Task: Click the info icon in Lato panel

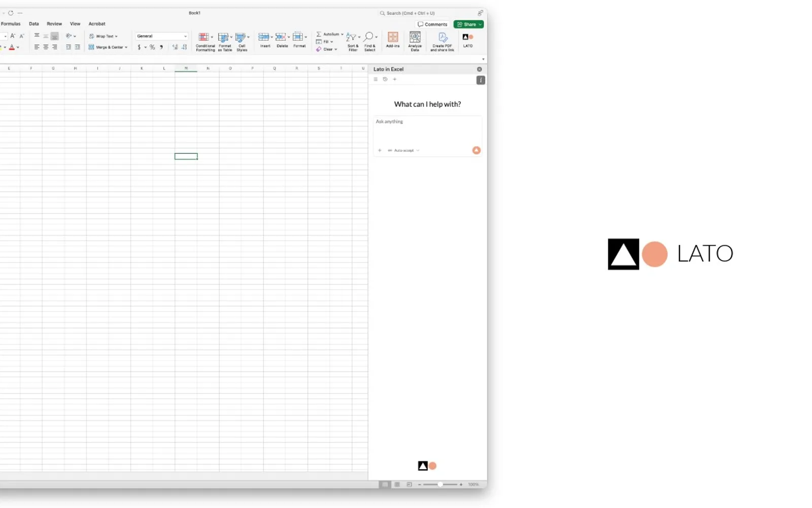Action: point(481,80)
